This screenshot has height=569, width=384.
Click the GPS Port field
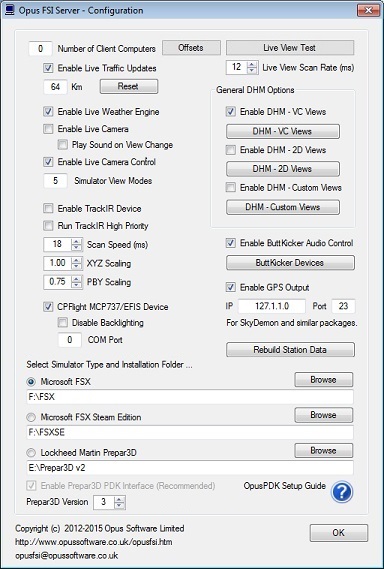coord(343,306)
